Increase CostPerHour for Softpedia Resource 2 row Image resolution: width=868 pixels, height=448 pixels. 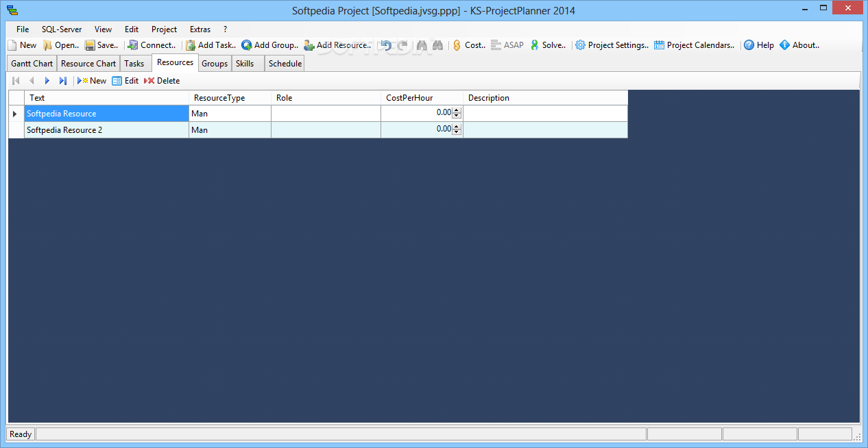457,127
